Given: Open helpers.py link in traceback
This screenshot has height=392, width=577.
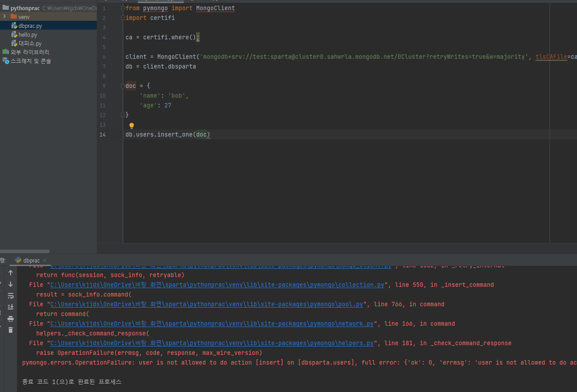Looking at the screenshot, I should tap(212, 343).
